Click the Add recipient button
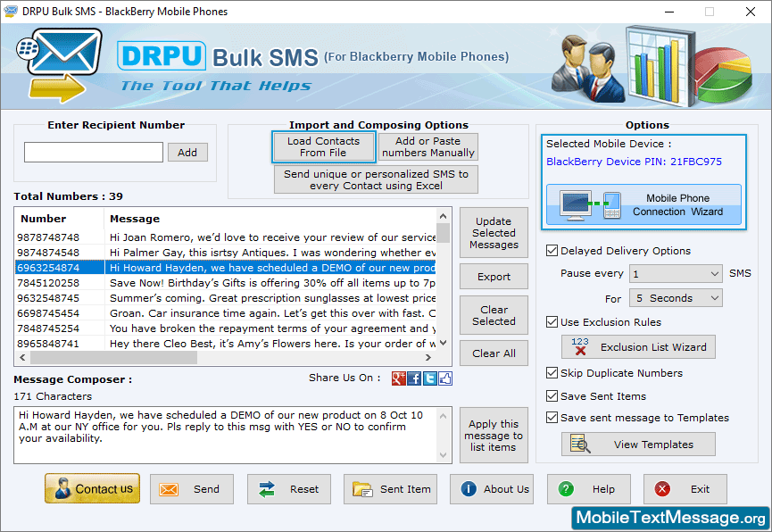This screenshot has width=772, height=532. click(x=187, y=153)
